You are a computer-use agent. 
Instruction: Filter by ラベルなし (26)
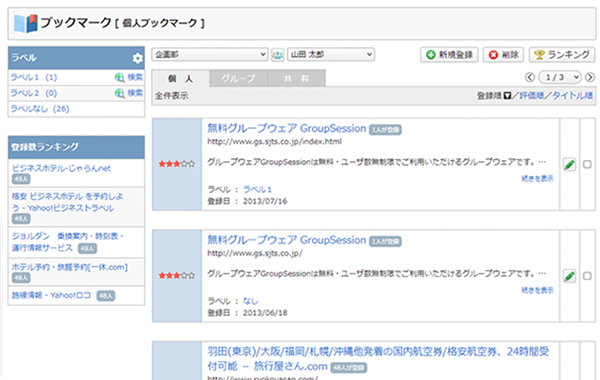(40, 109)
